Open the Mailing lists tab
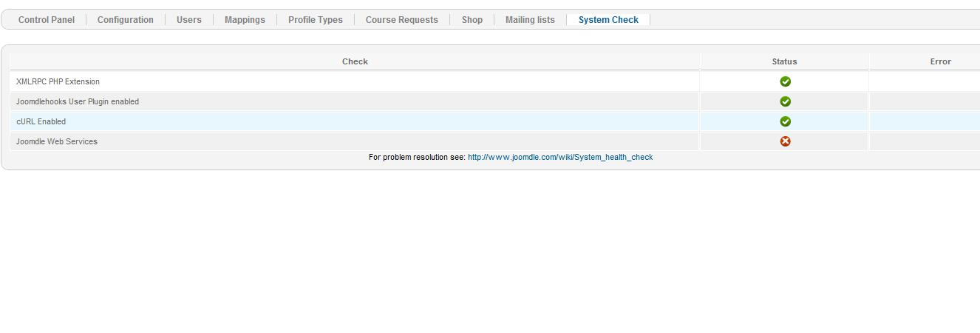This screenshot has width=980, height=333. [530, 20]
